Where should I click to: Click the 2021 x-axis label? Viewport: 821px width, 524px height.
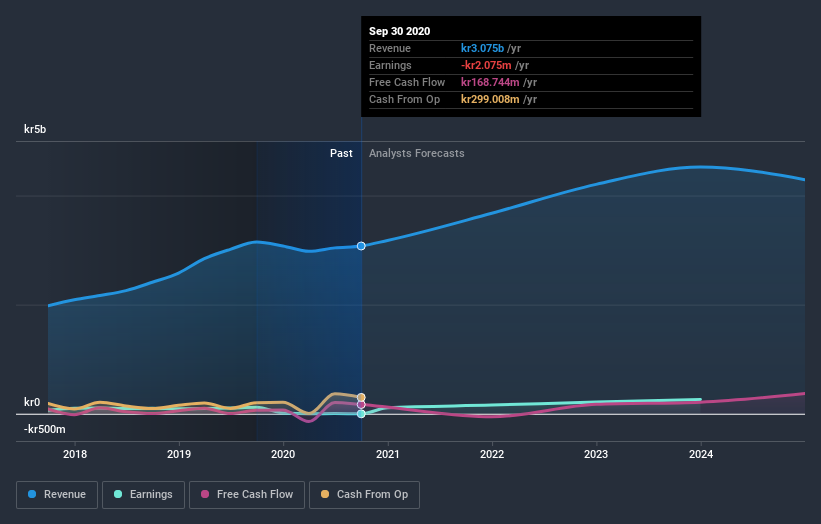[387, 454]
